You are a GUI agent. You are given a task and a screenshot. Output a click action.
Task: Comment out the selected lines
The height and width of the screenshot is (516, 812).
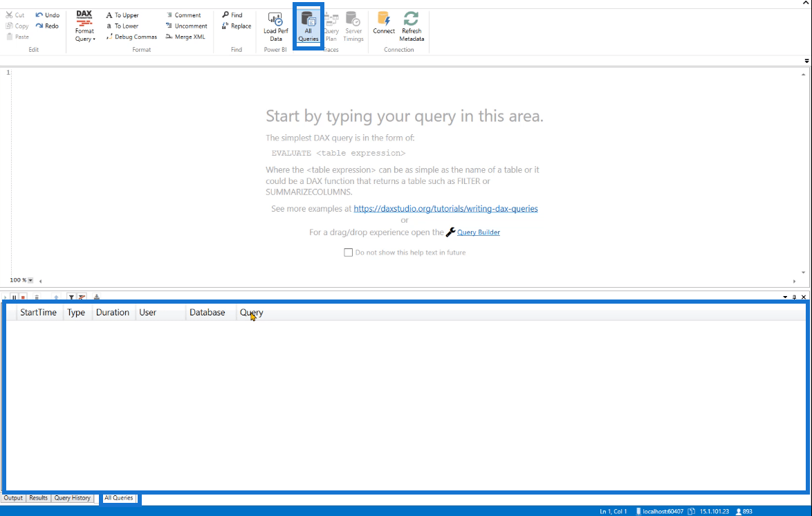click(x=183, y=15)
